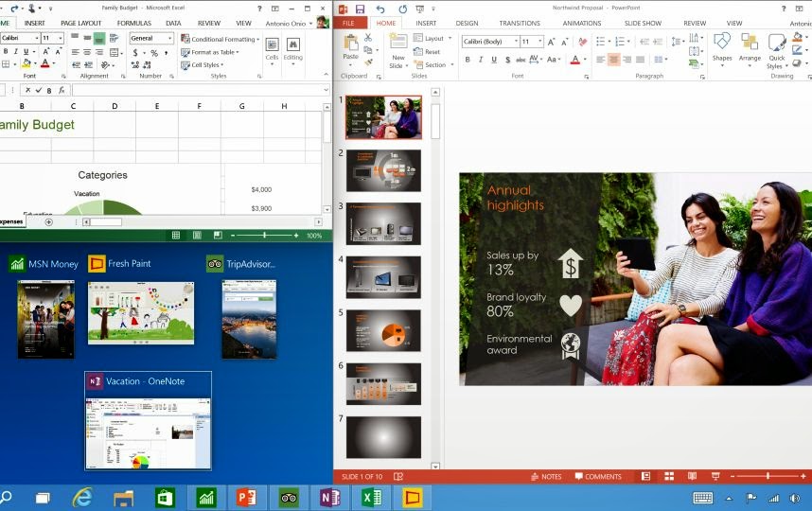Open Quick Styles in PowerPoint

click(x=776, y=51)
